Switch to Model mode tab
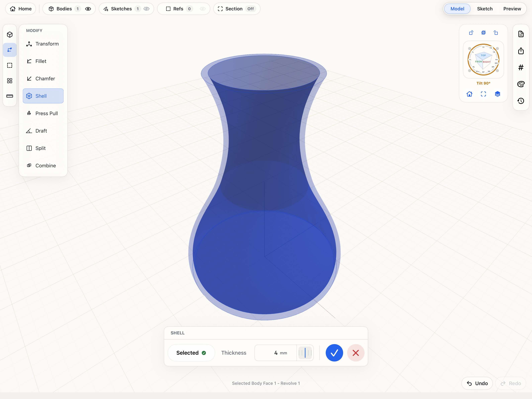Image resolution: width=532 pixels, height=399 pixels. (457, 9)
